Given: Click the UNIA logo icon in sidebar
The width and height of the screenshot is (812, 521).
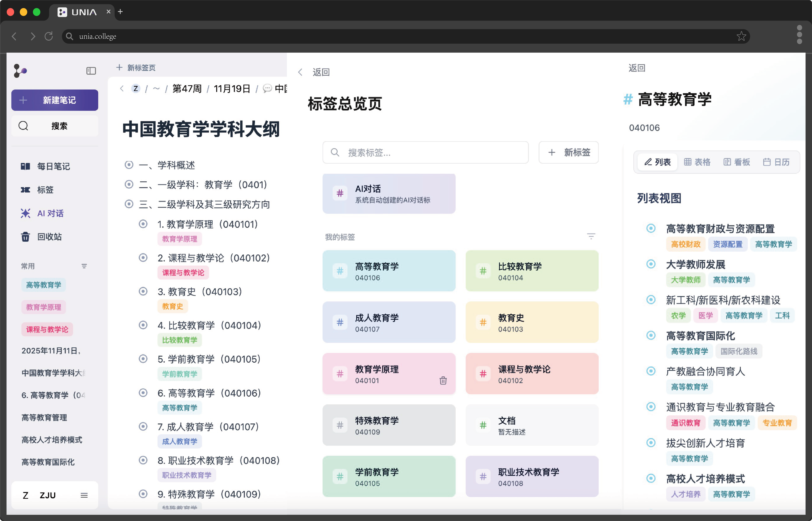Looking at the screenshot, I should coord(20,71).
